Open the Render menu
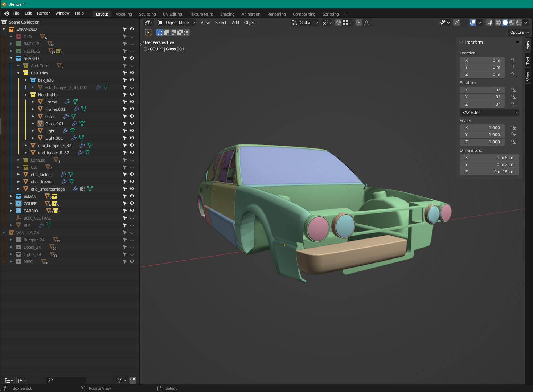 (43, 13)
